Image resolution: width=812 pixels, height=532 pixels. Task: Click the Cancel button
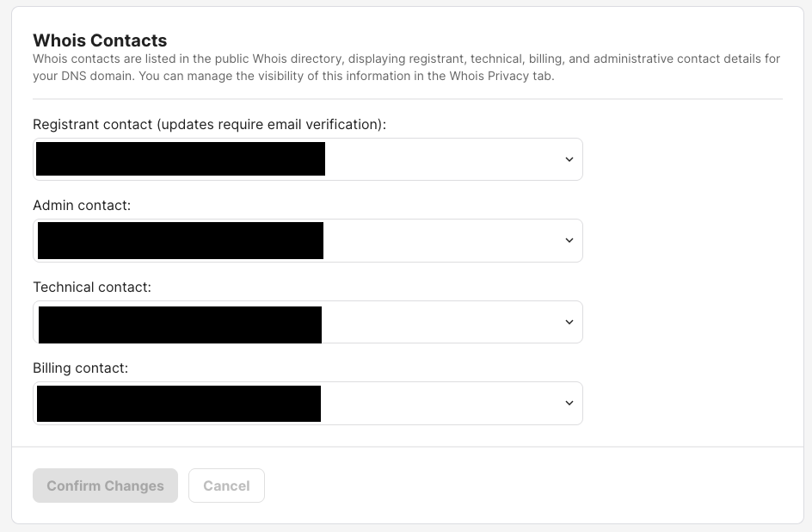click(x=226, y=486)
